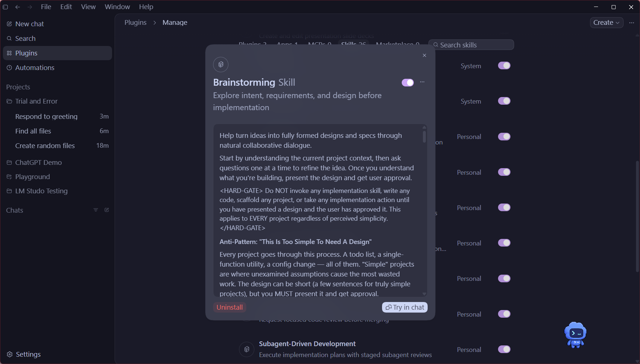Click the sidebar toggle icon in the title bar
The image size is (640, 364).
click(5, 7)
